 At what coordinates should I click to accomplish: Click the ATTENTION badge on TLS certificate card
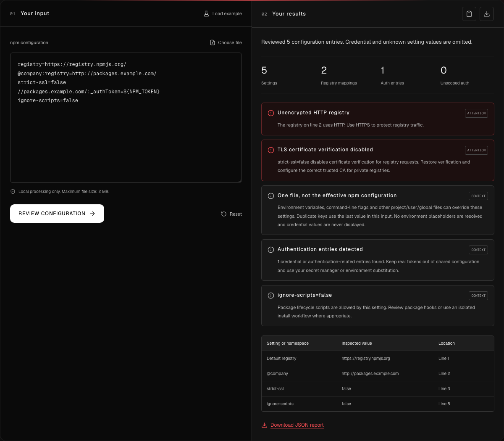coord(476,150)
